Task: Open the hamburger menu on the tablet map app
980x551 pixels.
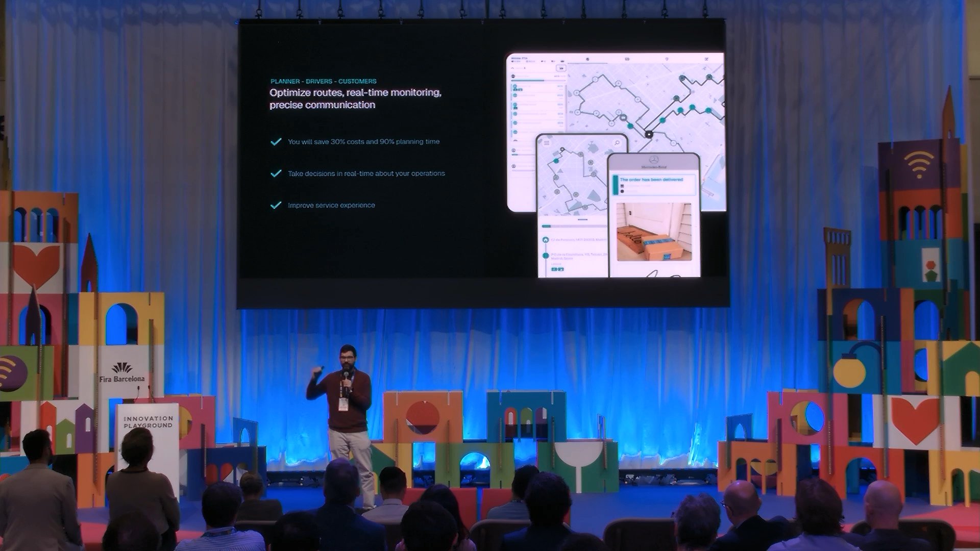Action: 546,143
